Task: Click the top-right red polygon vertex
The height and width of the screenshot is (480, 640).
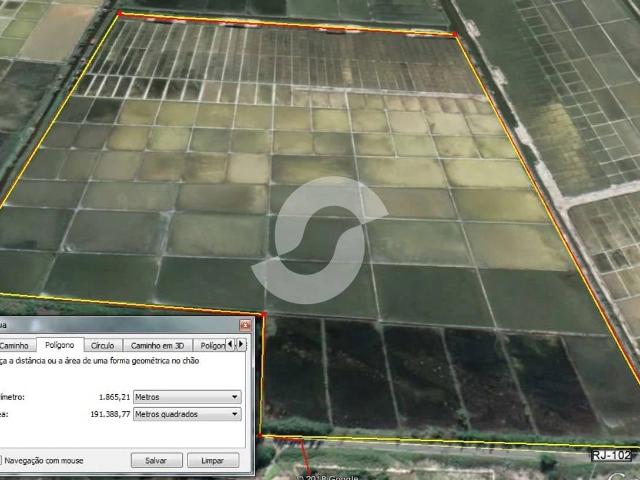Action: (x=456, y=35)
